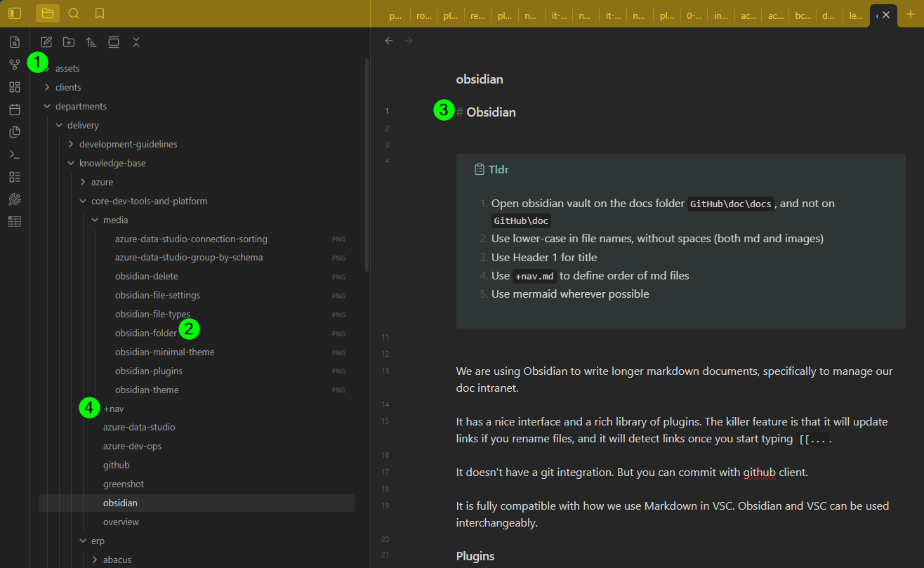Screen dimensions: 924x568
Task: Switch to the 'ro...' tab
Action: [423, 15]
